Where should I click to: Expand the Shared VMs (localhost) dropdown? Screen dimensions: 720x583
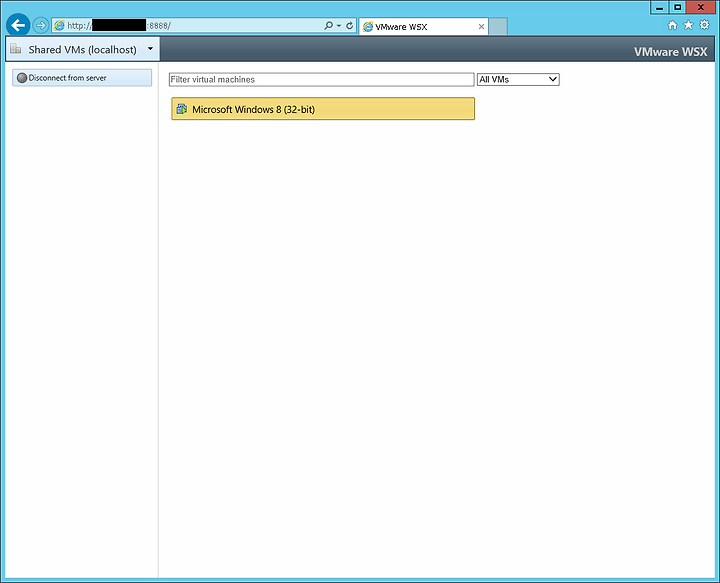click(150, 48)
